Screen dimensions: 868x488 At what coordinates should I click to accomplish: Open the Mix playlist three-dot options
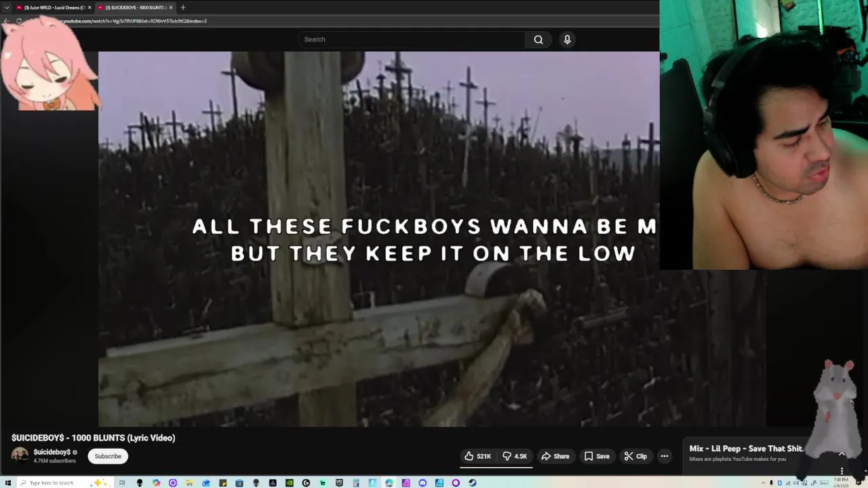tap(842, 470)
